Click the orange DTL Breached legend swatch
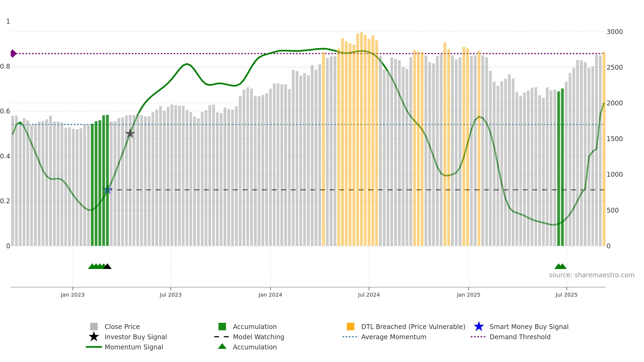 [x=350, y=326]
